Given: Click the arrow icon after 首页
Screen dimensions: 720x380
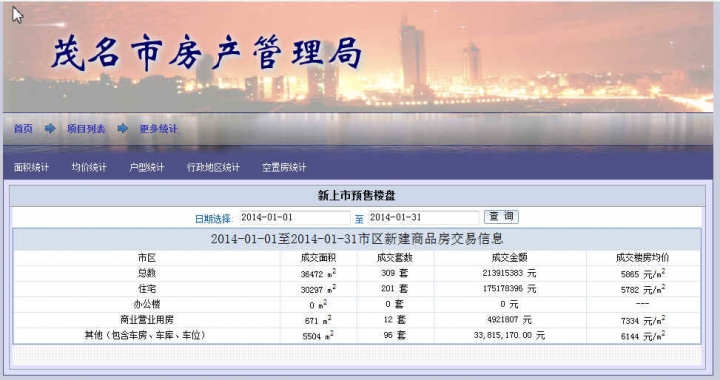Looking at the screenshot, I should [50, 129].
